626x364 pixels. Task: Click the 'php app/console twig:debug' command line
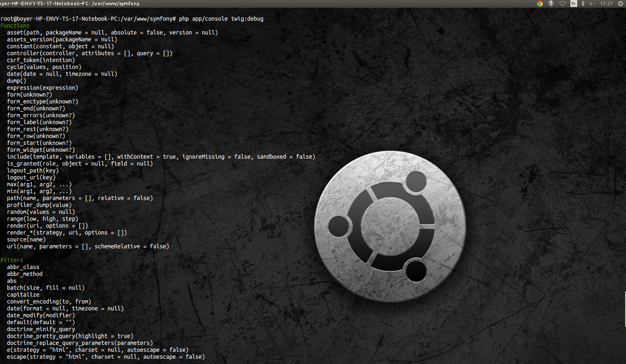221,19
